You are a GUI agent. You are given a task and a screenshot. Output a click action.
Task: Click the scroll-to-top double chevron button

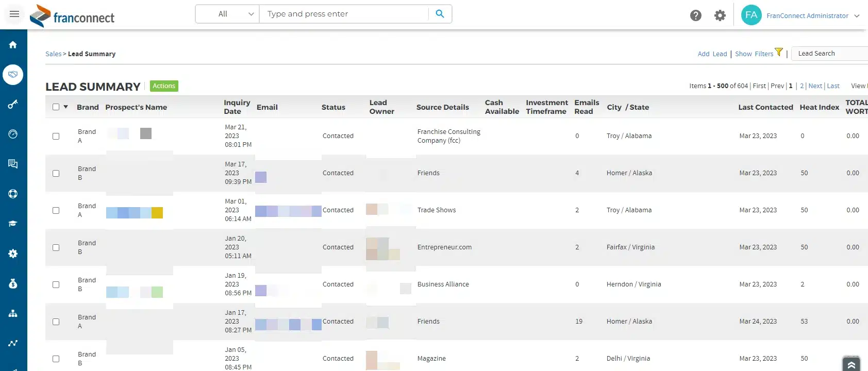click(x=851, y=364)
